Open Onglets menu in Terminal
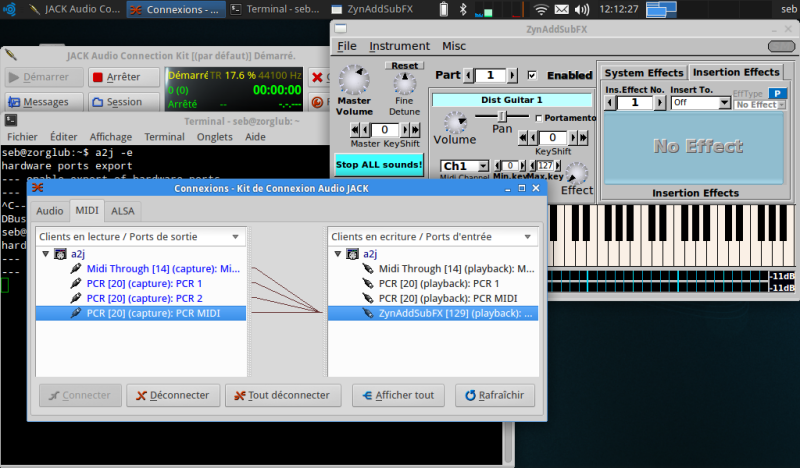800x468 pixels. [214, 137]
